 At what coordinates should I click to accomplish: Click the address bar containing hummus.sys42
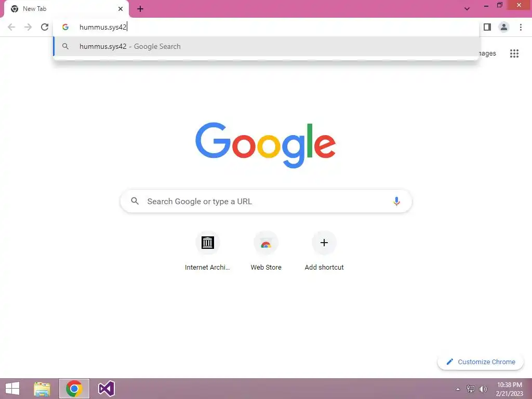pyautogui.click(x=267, y=27)
